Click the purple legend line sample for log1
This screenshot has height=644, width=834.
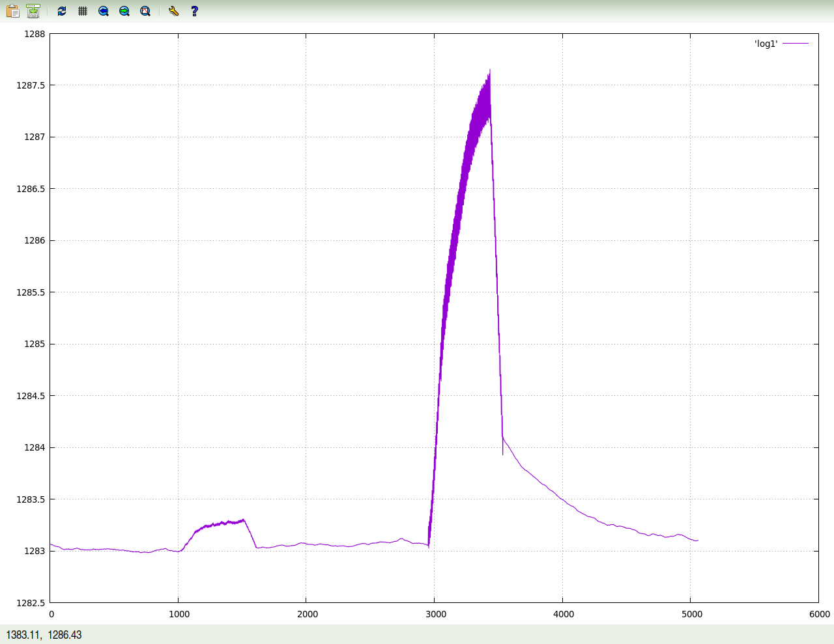click(x=796, y=44)
